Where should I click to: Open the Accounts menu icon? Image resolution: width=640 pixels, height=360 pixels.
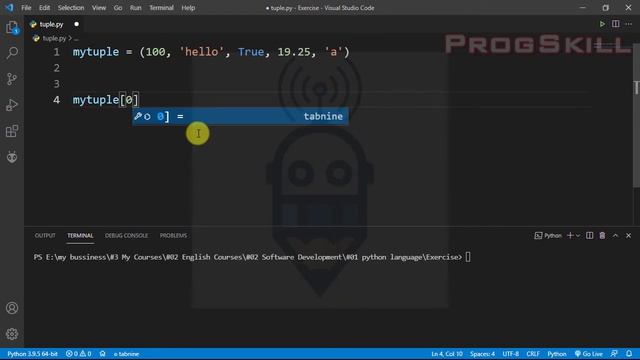point(12,308)
